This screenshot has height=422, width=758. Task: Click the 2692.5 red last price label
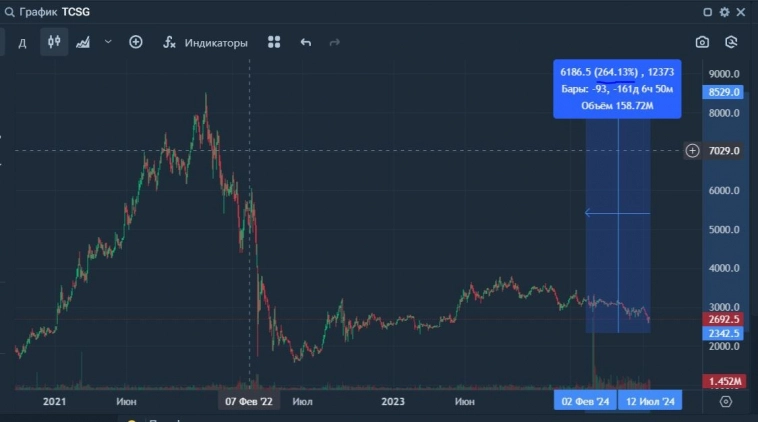pyautogui.click(x=724, y=319)
